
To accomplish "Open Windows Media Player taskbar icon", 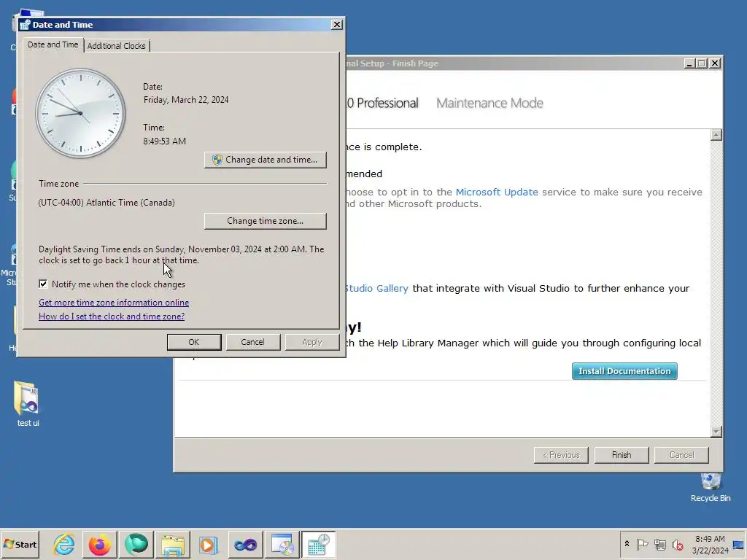I will tap(209, 544).
